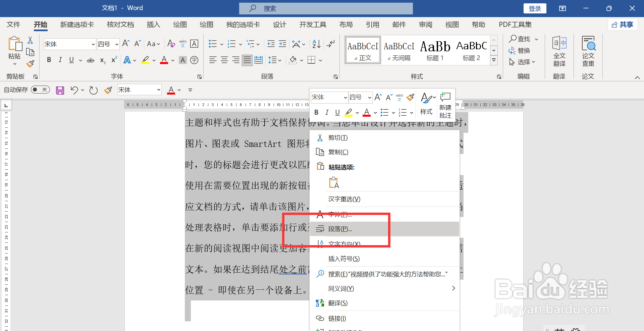
Task: Click the clear formatting eraser icon
Action: pos(171,44)
